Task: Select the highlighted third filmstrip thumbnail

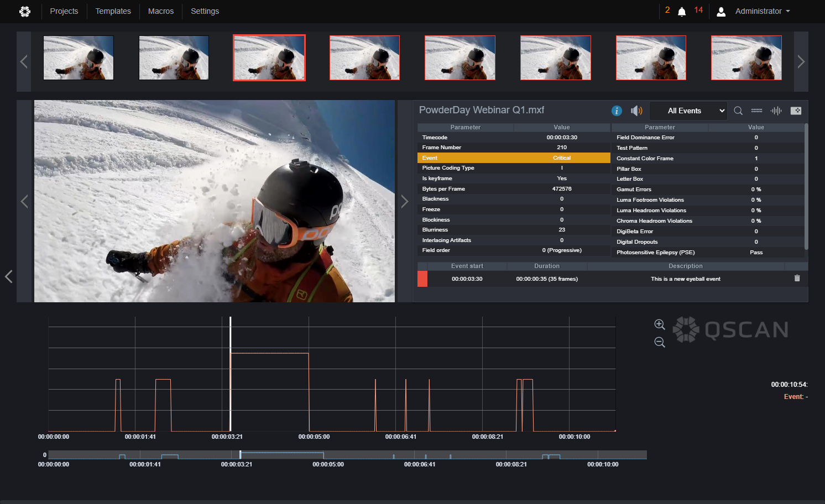Action: 269,58
